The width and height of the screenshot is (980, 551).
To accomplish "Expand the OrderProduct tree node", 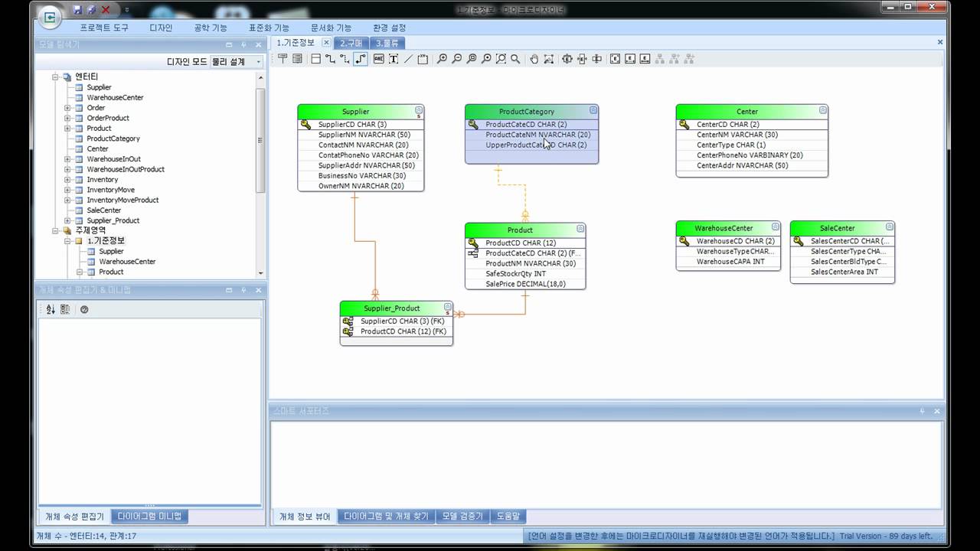I will [x=67, y=118].
